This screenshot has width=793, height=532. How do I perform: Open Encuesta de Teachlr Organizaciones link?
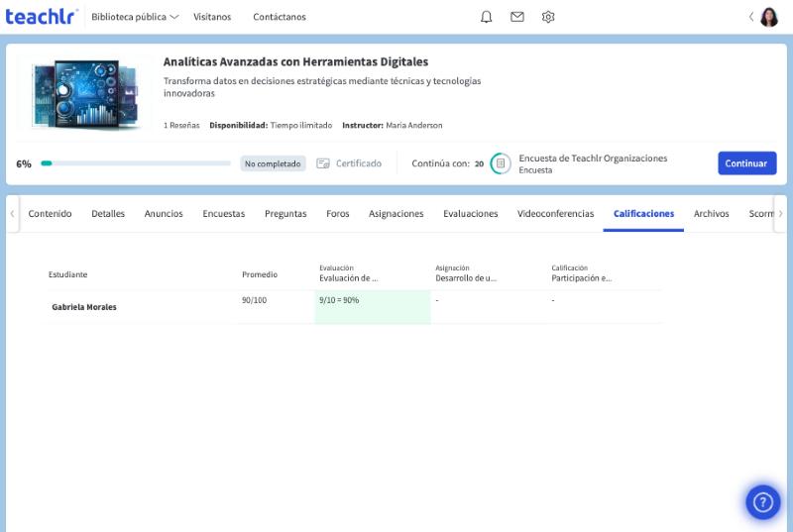593,159
